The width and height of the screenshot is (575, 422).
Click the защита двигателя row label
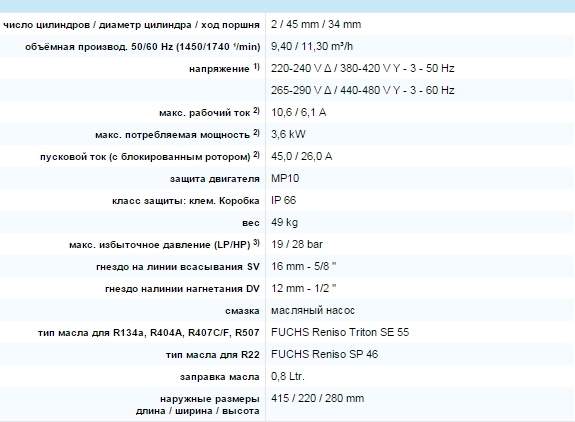pos(215,179)
